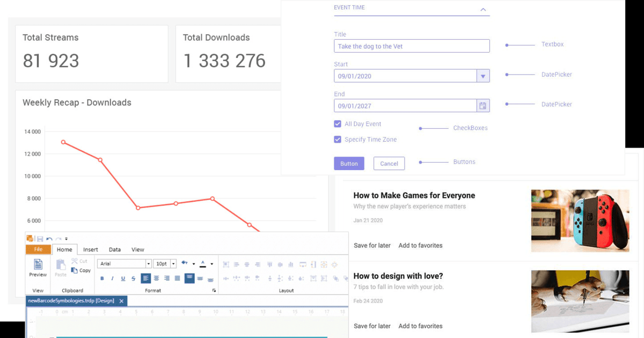
Task: Open the 10pt font size dropdown
Action: coord(173,264)
